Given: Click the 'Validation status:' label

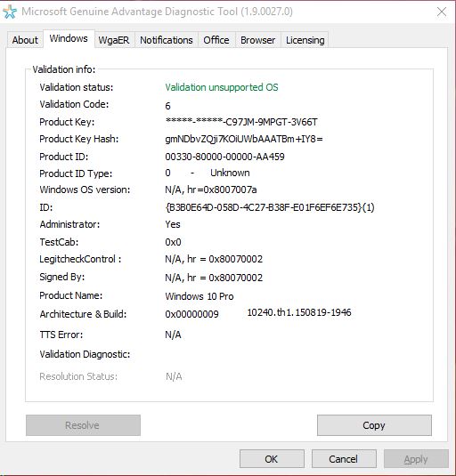Looking at the screenshot, I should point(77,87).
